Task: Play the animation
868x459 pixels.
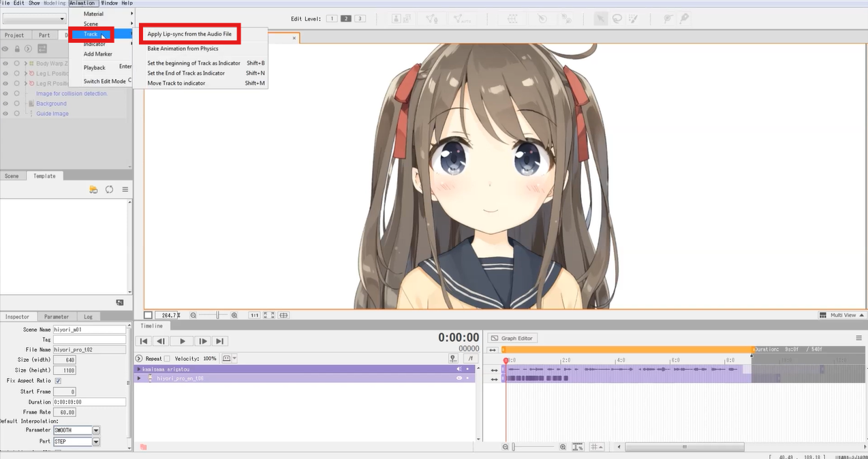Action: [181, 341]
